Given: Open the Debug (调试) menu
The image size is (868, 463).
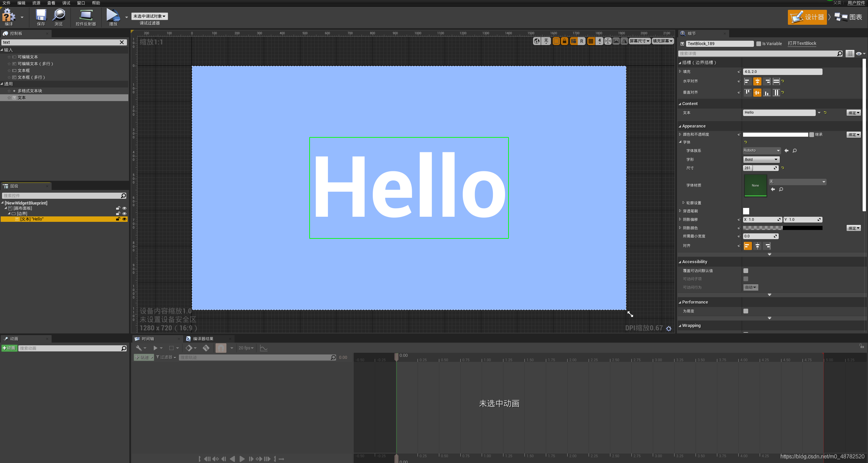Looking at the screenshot, I should [66, 3].
